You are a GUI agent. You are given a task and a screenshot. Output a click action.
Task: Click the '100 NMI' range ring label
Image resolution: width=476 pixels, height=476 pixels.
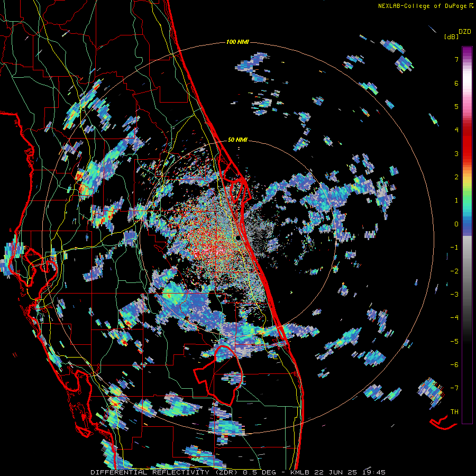237,42
